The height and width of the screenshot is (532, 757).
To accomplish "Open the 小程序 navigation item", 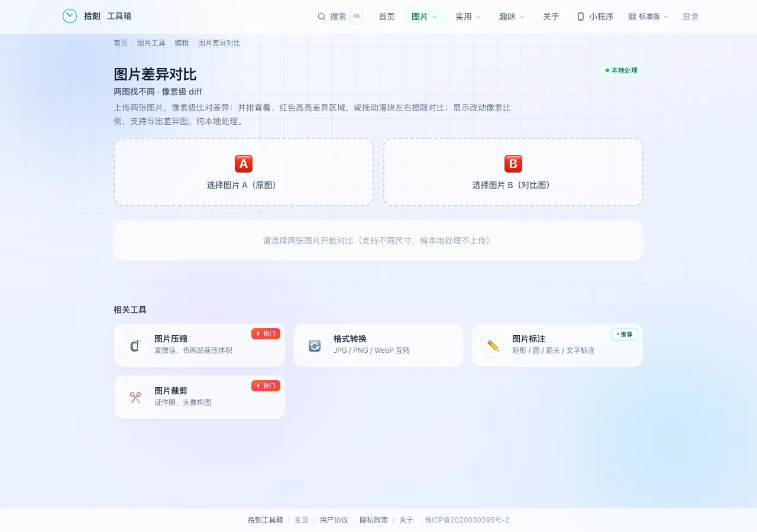I will tap(595, 17).
